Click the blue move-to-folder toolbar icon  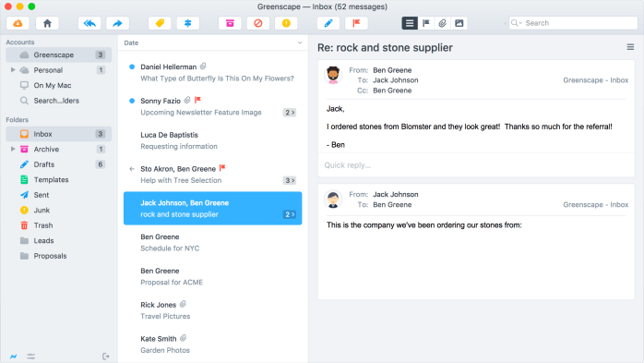point(187,23)
